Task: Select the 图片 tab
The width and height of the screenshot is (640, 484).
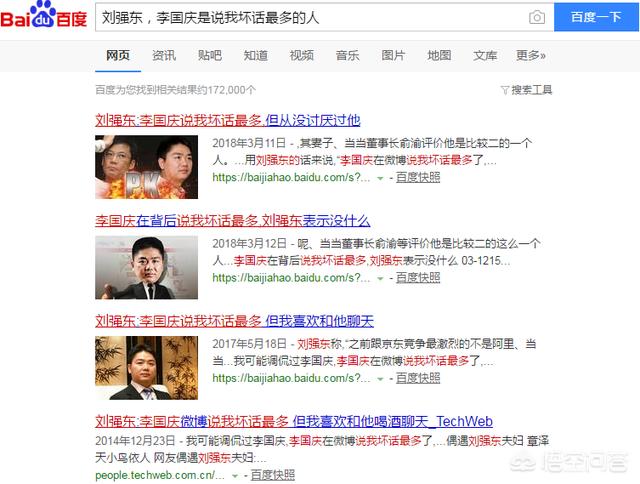Action: tap(393, 55)
